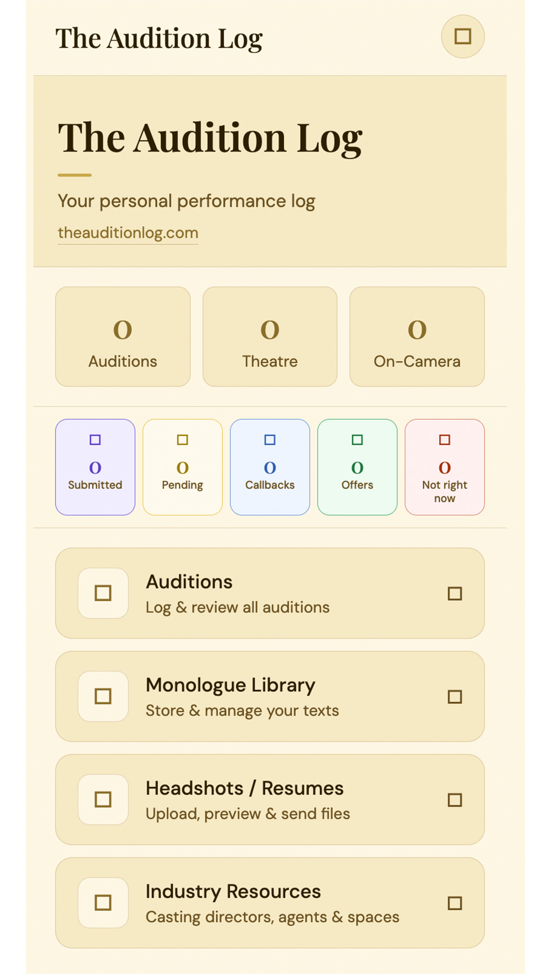Open the Headshots / Resumes arrow on right

pyautogui.click(x=455, y=800)
